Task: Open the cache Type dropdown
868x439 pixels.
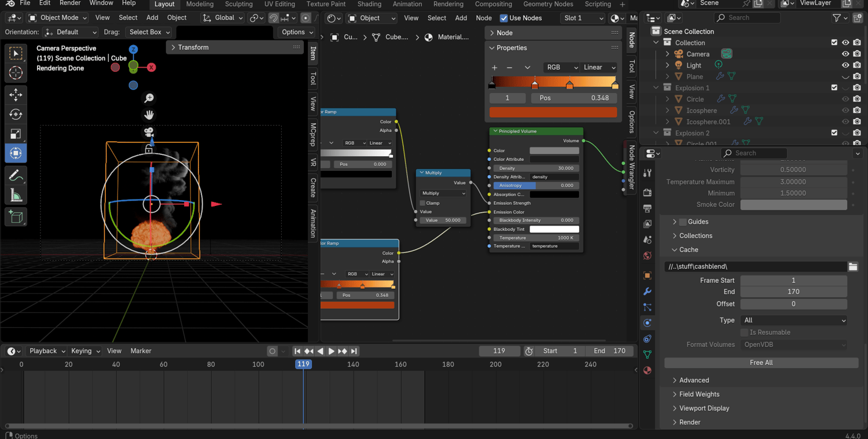Action: [793, 320]
